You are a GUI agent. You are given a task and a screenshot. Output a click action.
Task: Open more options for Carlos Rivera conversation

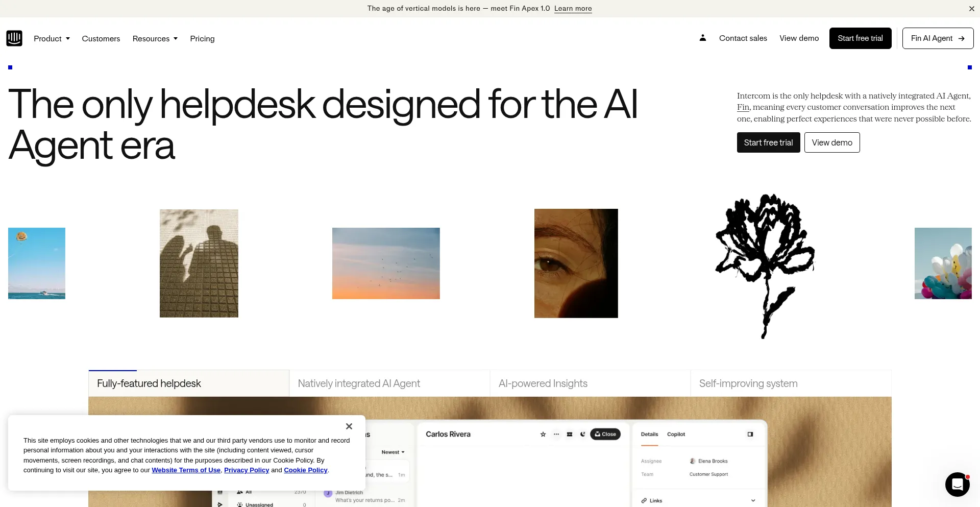click(556, 434)
